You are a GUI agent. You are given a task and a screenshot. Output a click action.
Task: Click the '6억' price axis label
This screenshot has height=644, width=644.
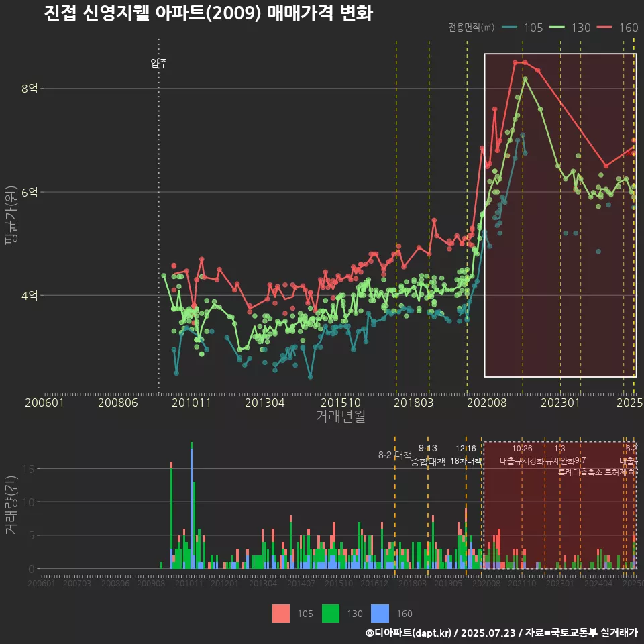[30, 192]
